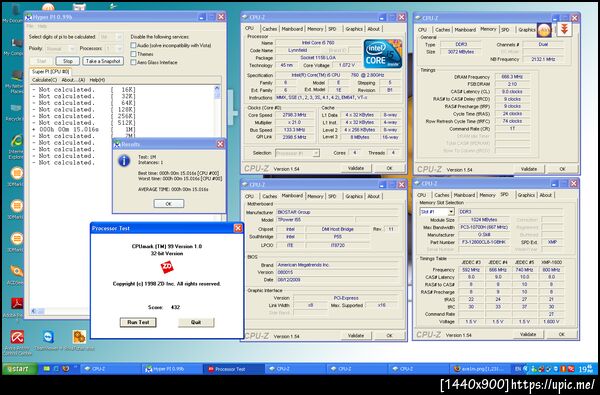The image size is (600, 395).
Task: Toggle the Themes checkbox in Hyper PI
Action: 133,54
